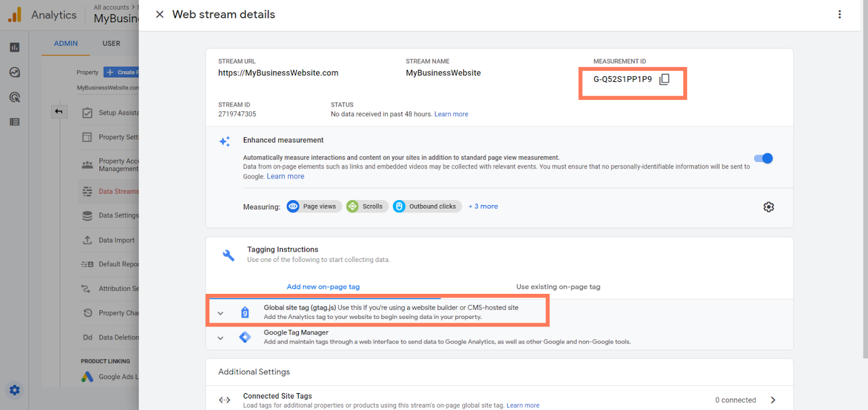The image size is (868, 410).
Task: Click the Page views measurement chip
Action: 314,207
